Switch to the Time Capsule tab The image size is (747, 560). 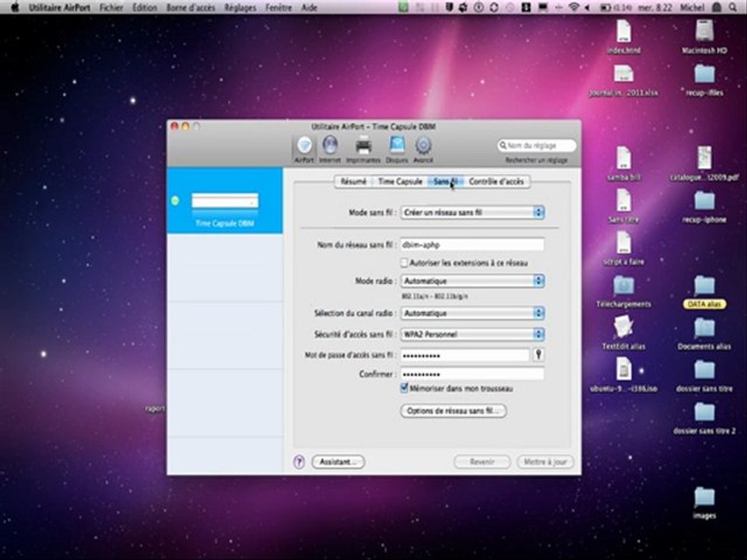(x=400, y=181)
